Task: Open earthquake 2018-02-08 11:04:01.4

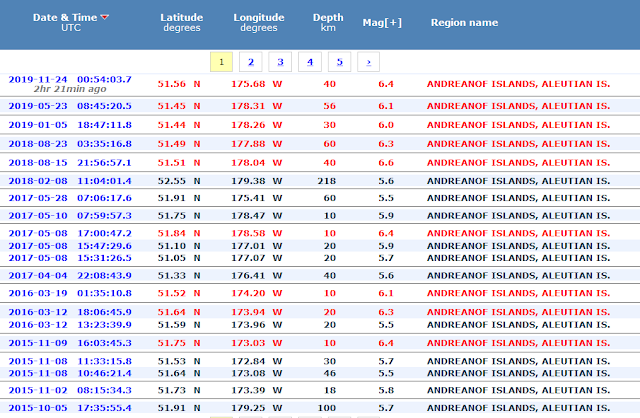Action: (70, 181)
